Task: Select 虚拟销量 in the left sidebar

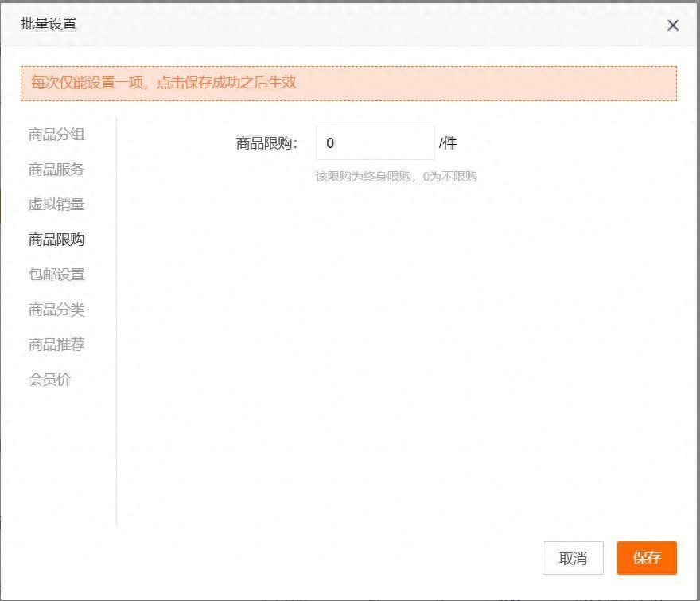Action: tap(56, 205)
